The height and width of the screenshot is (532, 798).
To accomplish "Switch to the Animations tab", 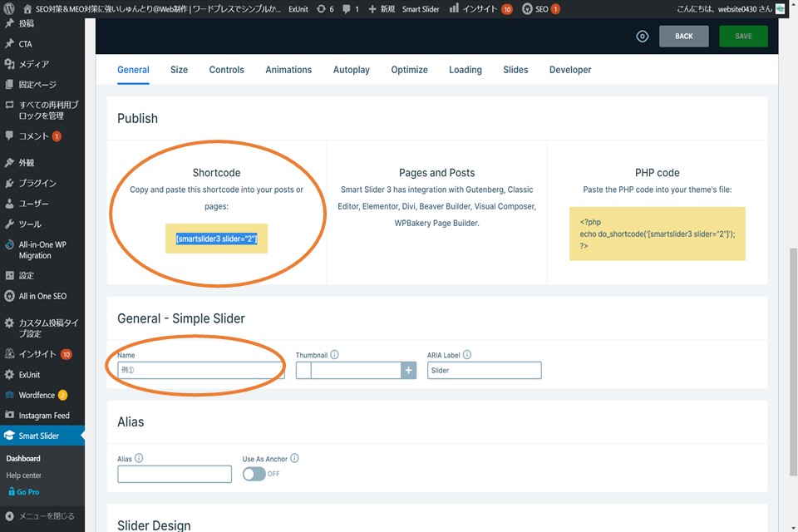I will 288,70.
